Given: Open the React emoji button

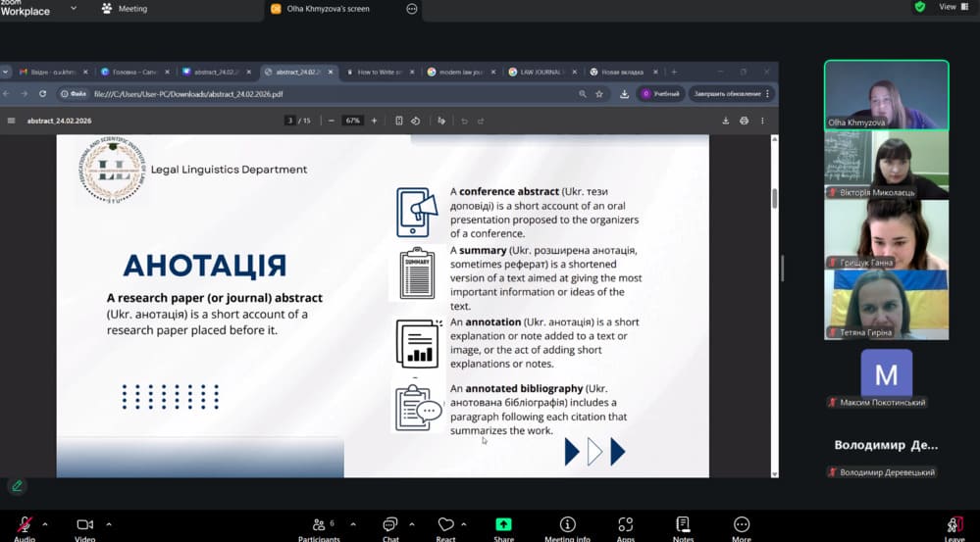Looking at the screenshot, I should pyautogui.click(x=446, y=526).
